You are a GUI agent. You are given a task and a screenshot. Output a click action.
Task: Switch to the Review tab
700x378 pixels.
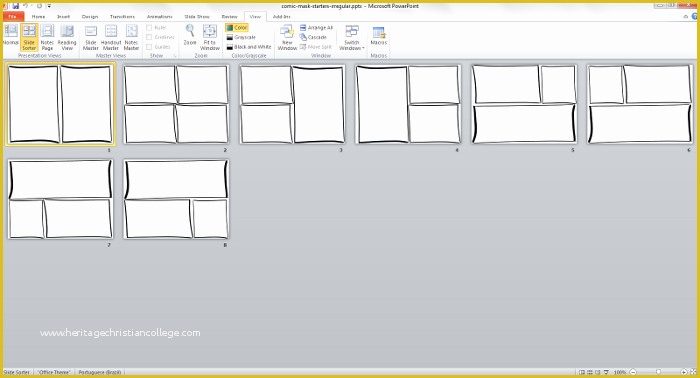click(229, 17)
